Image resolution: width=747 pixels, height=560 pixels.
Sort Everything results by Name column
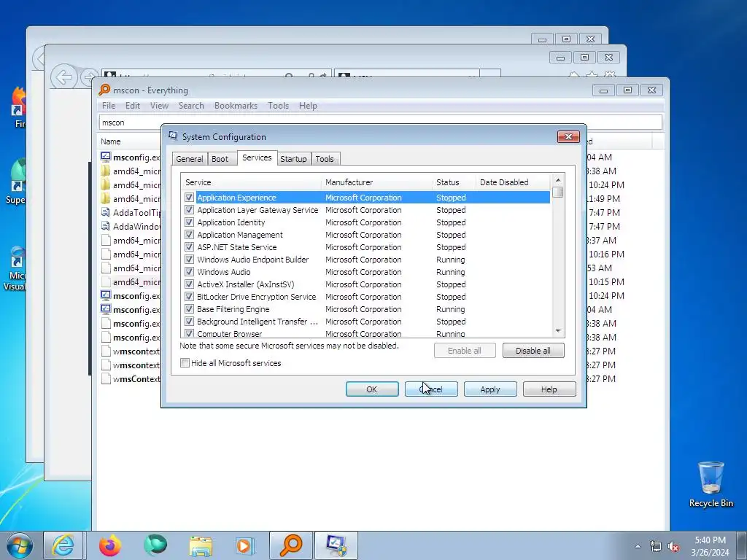[130, 141]
